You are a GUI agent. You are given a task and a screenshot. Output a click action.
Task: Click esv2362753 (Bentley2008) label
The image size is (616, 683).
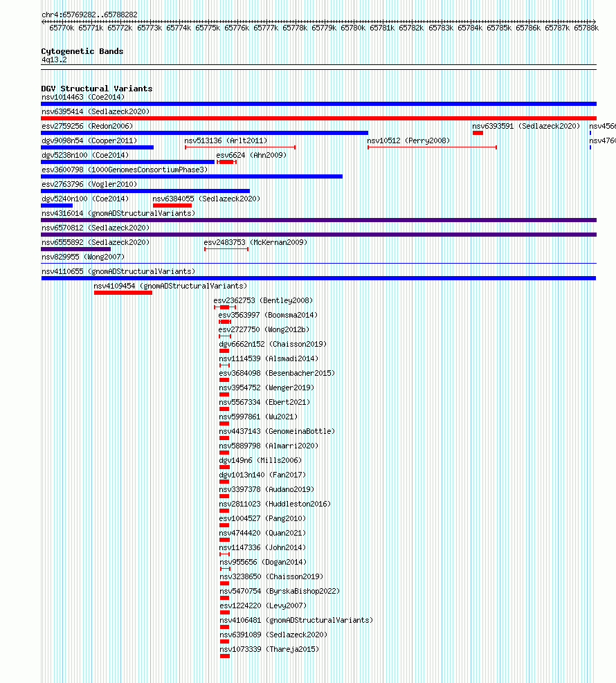coord(263,300)
